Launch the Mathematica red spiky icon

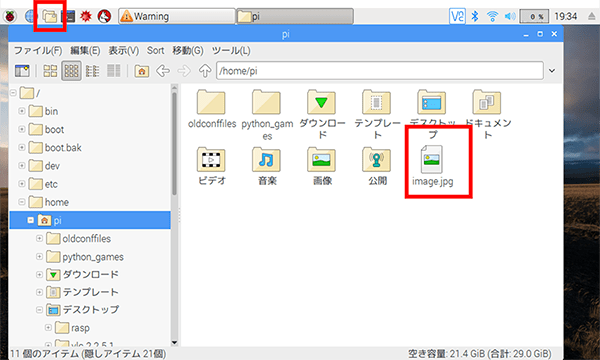(x=86, y=16)
